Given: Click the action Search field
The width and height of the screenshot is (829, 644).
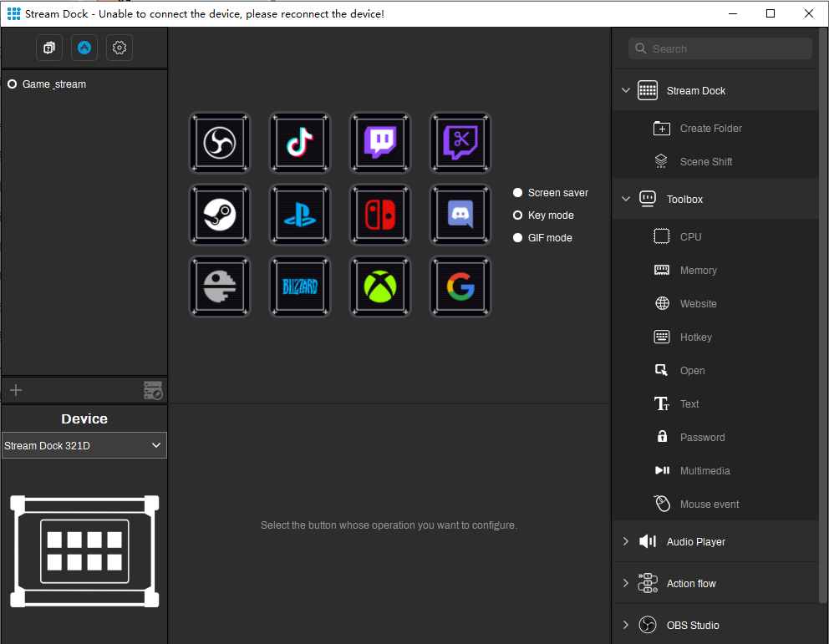Looking at the screenshot, I should coord(720,48).
